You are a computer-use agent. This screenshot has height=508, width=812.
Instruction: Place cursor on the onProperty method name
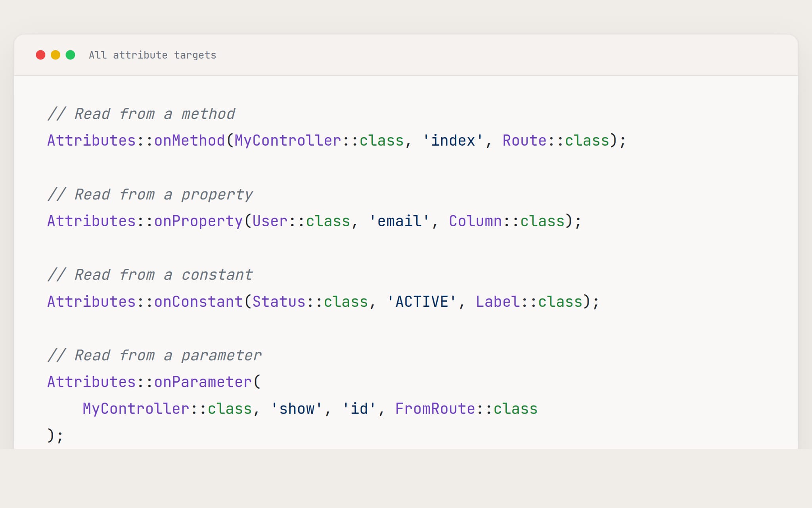[x=198, y=221]
